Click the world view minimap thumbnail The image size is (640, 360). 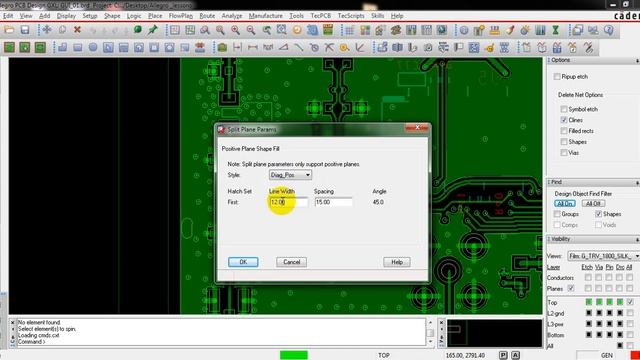coord(494,333)
